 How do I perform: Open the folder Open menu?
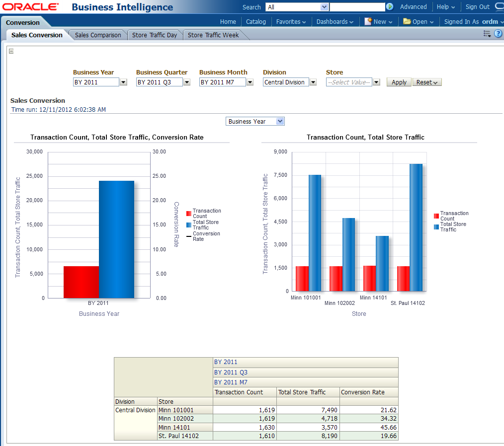coord(418,22)
